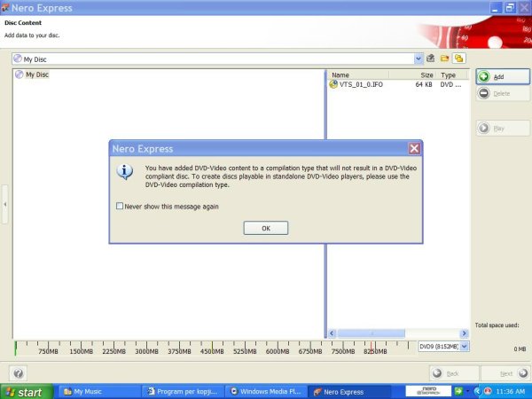Viewport: 532px width, 399px height.
Task: Click the Play button
Action: [x=503, y=129]
